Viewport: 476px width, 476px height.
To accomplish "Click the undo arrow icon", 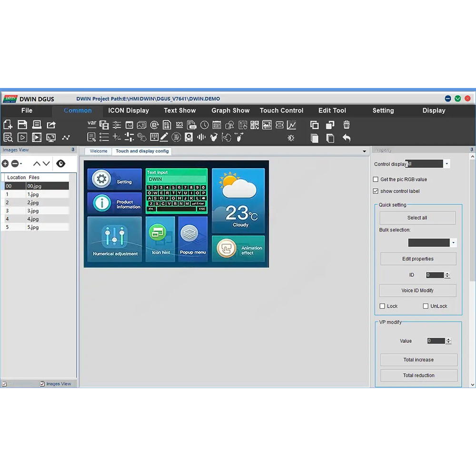I will point(347,138).
